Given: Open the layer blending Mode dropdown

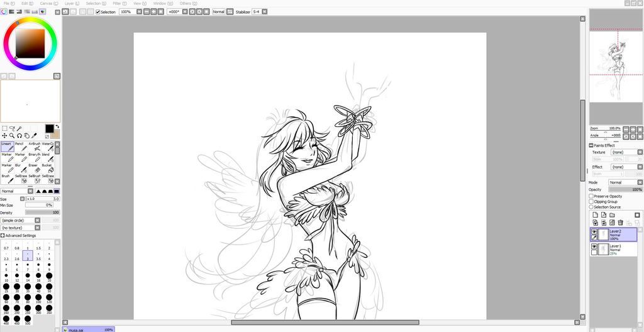Looking at the screenshot, I should click(x=625, y=182).
